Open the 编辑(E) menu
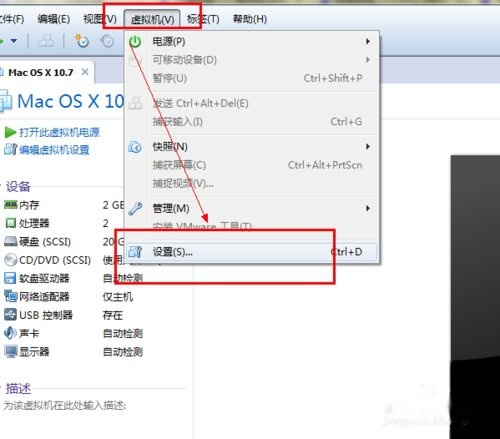This screenshot has height=439, width=500. (54, 19)
